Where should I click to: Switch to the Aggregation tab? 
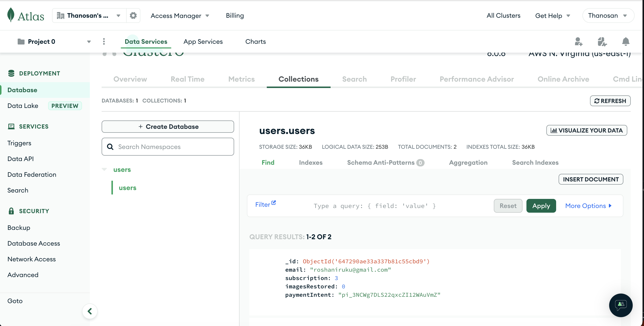point(468,163)
